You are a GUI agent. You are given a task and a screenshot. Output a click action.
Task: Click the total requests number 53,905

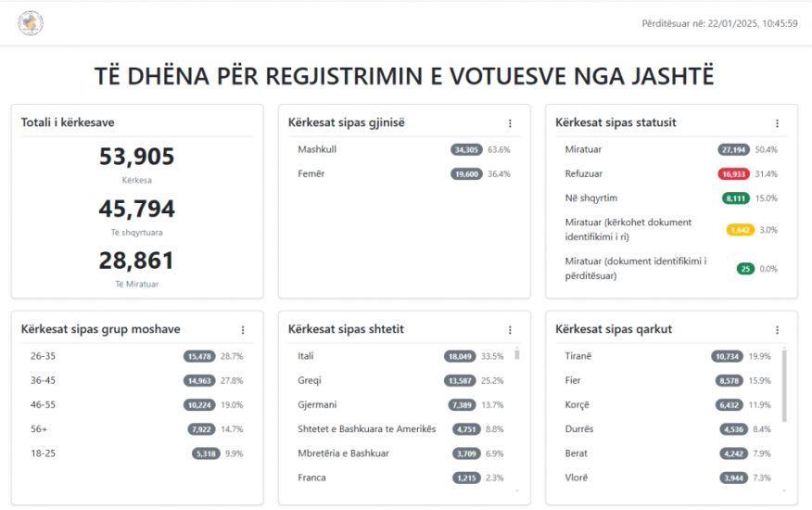click(x=137, y=157)
